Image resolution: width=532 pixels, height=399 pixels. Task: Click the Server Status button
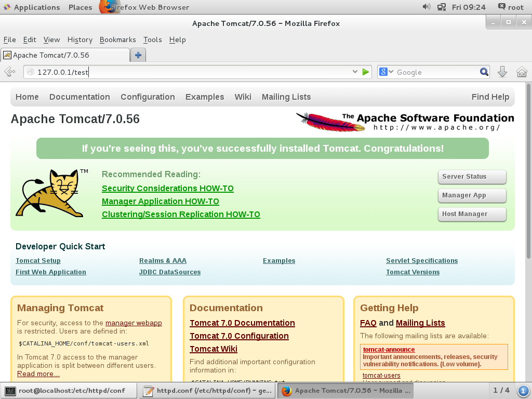pyautogui.click(x=472, y=177)
